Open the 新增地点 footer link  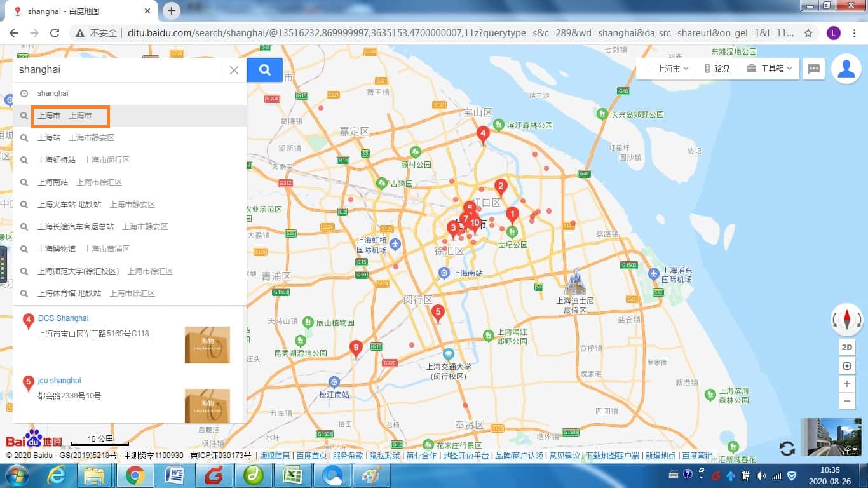pos(660,456)
